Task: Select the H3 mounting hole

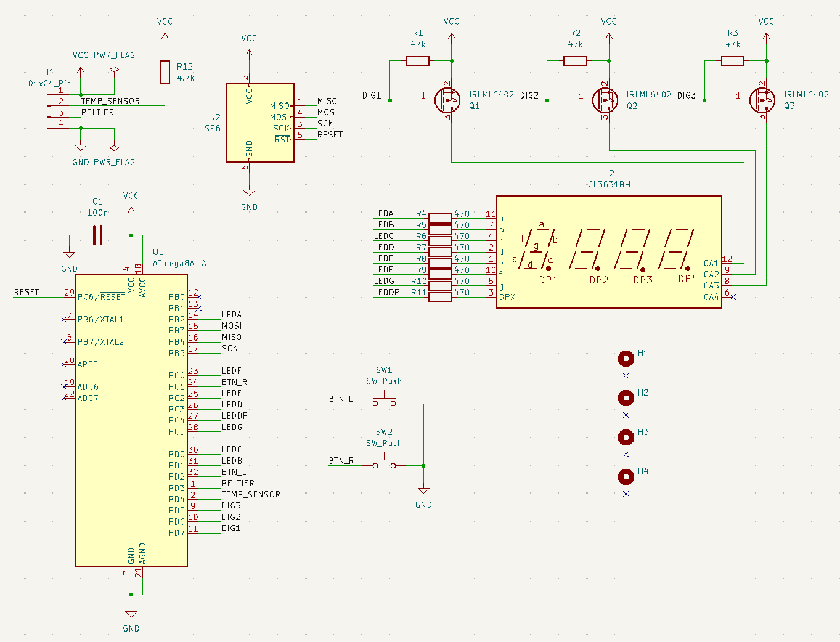Action: coord(626,437)
